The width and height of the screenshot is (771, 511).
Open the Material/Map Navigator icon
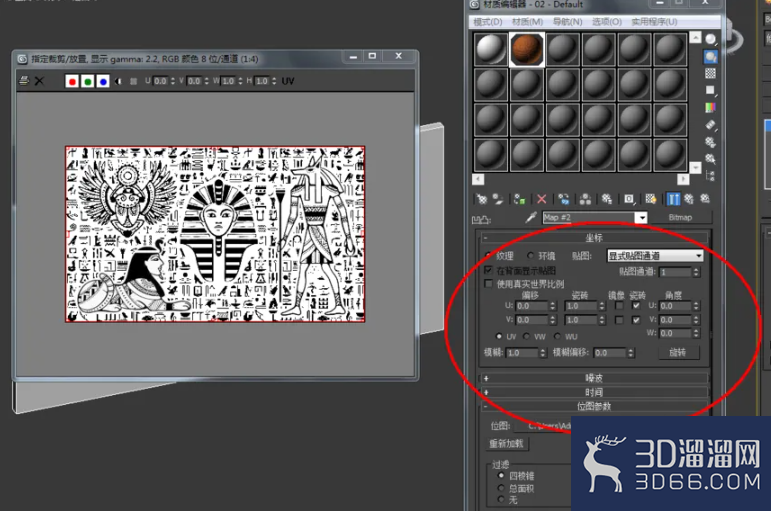[711, 175]
